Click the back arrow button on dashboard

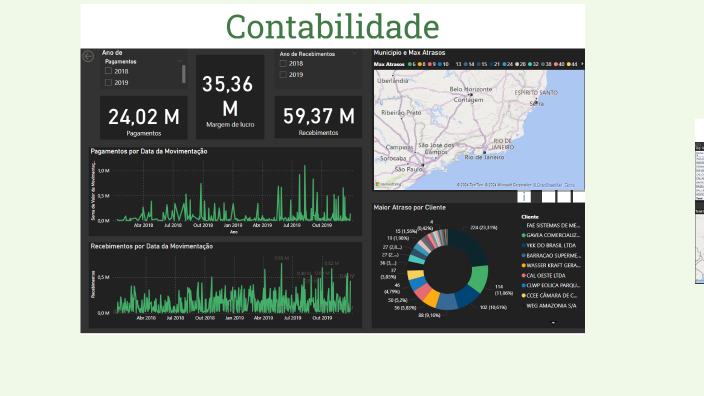pyautogui.click(x=88, y=56)
